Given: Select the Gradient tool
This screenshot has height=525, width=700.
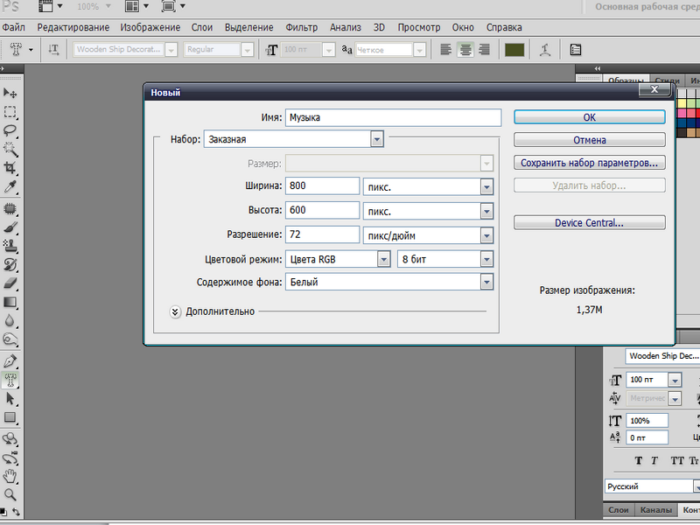Looking at the screenshot, I should [x=10, y=302].
